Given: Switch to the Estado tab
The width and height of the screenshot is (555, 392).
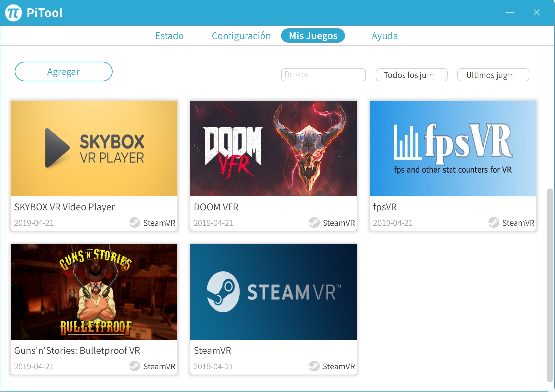Looking at the screenshot, I should pos(169,36).
